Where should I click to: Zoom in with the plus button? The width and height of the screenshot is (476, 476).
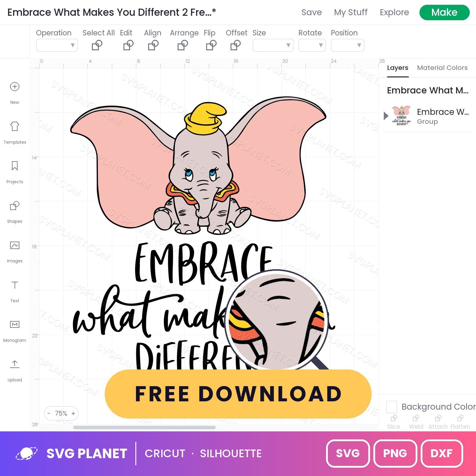(73, 413)
